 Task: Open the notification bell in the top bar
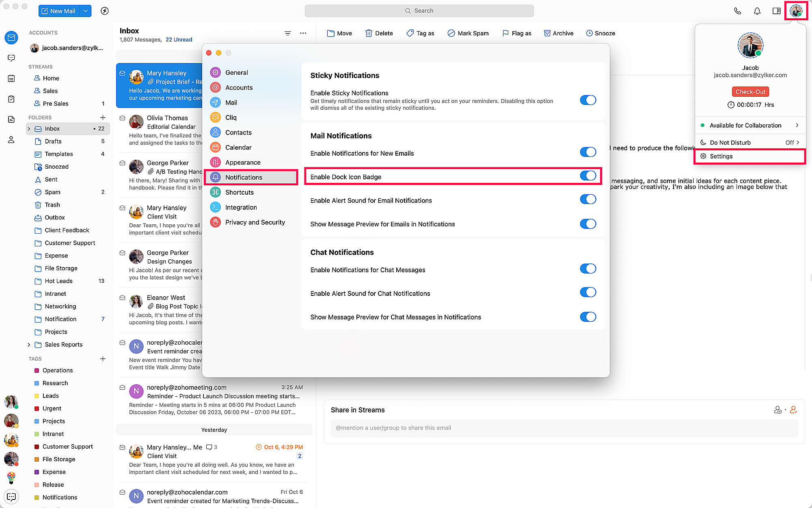(757, 11)
